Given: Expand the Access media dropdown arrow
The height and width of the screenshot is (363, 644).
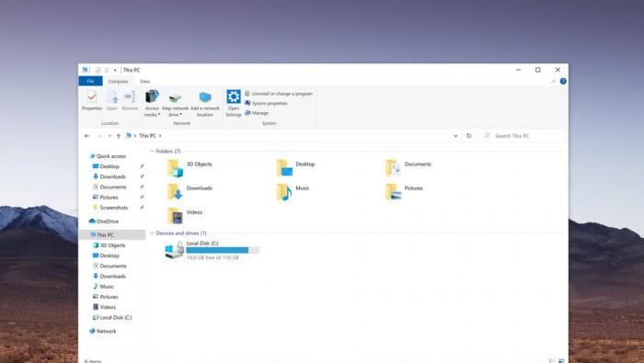Looking at the screenshot, I should (x=159, y=115).
